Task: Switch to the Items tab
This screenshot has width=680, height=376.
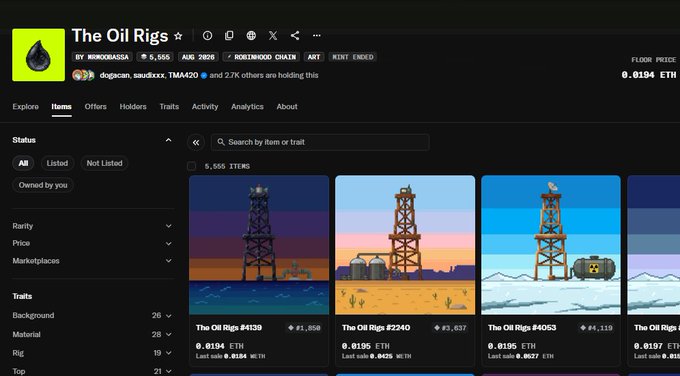Action: point(62,107)
